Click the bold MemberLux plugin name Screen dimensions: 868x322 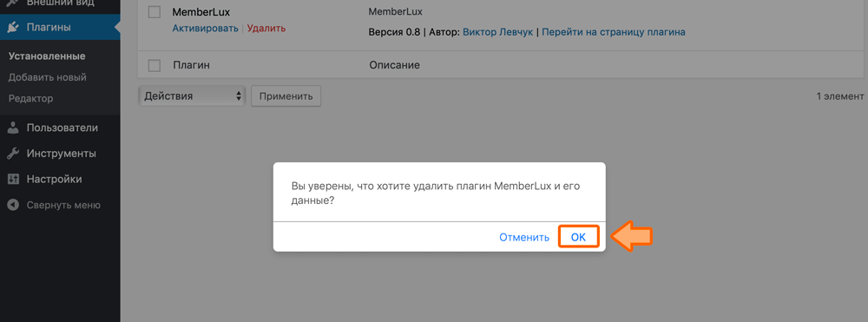pyautogui.click(x=201, y=12)
